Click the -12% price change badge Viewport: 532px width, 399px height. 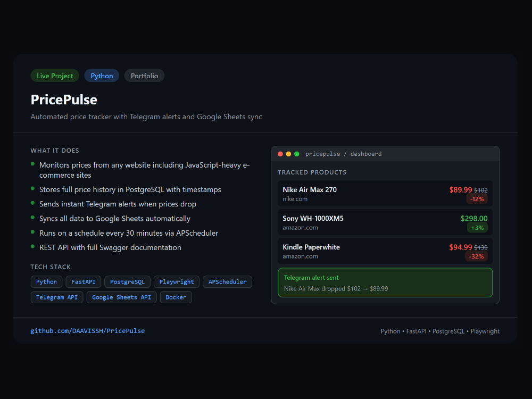(x=477, y=199)
